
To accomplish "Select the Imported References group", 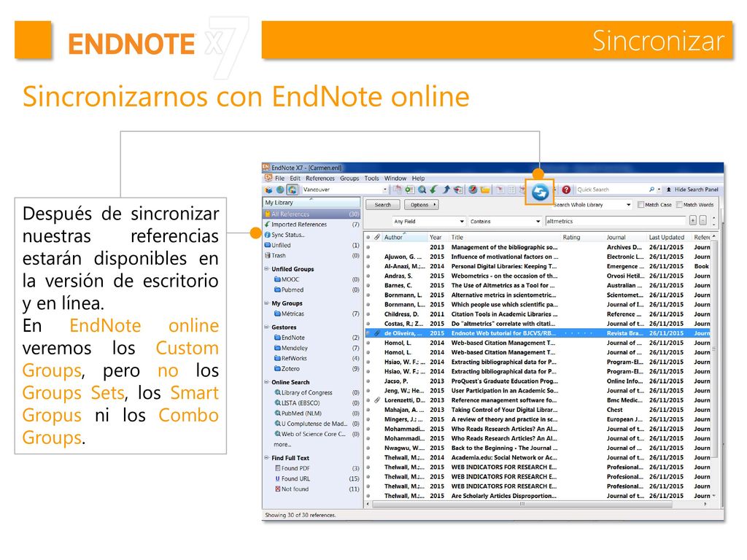I will tap(312, 225).
